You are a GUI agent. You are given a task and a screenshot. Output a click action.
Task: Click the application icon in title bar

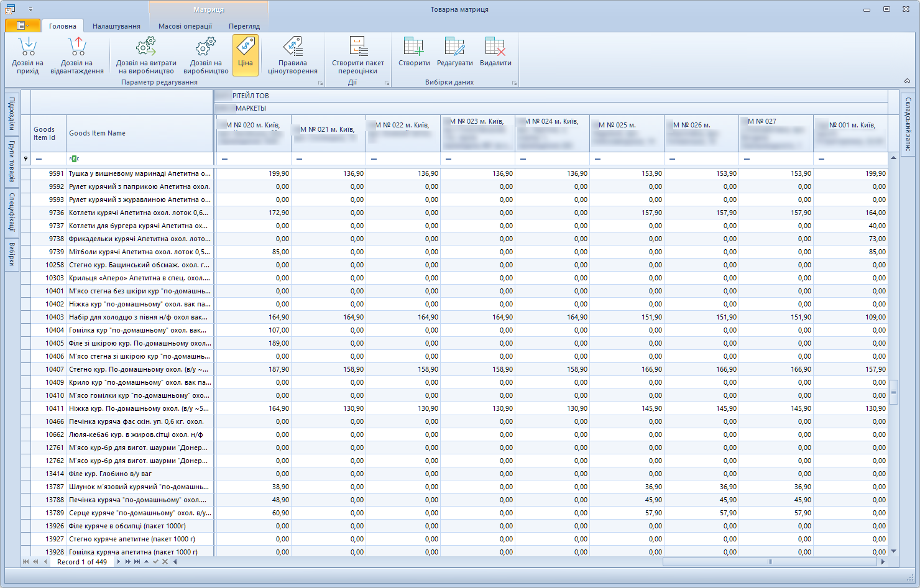[10, 9]
